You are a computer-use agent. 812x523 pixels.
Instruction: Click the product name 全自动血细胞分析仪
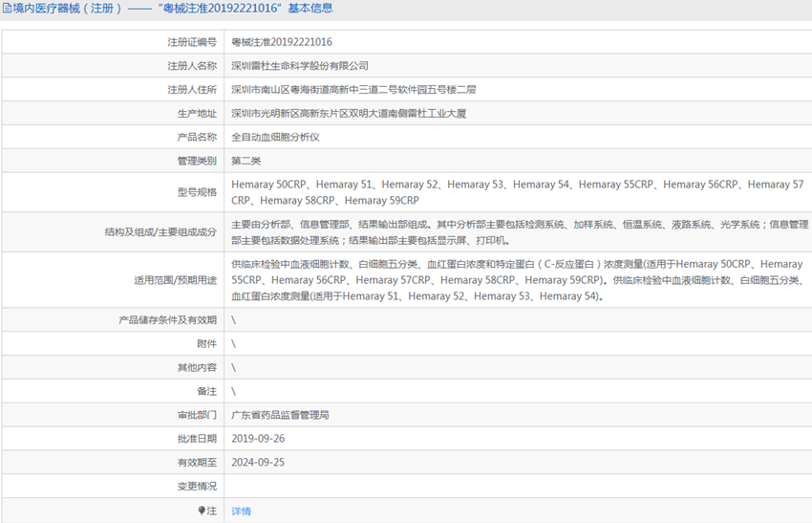pyautogui.click(x=275, y=138)
